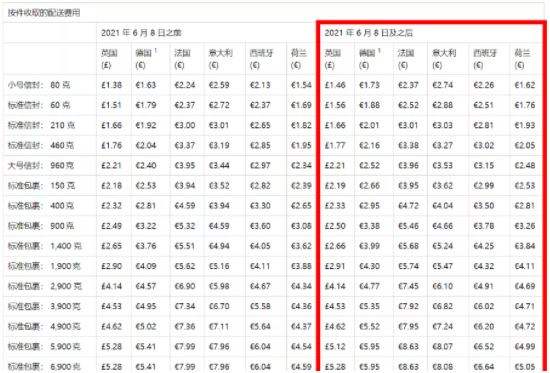Viewport: 550px width, 373px height.
Task: Select the €1.63 Germany fee cell
Action: (146, 85)
